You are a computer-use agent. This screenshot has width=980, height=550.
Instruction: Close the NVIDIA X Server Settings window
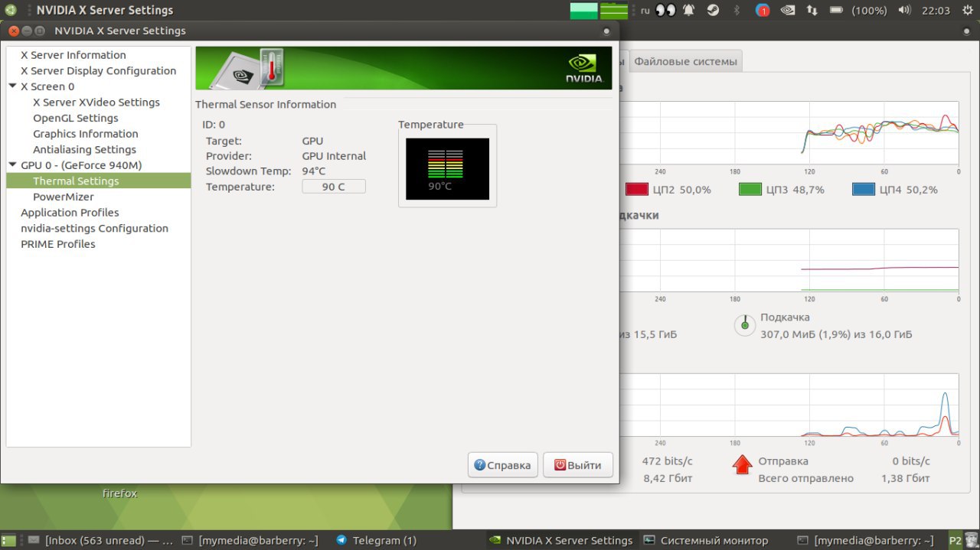[x=13, y=31]
